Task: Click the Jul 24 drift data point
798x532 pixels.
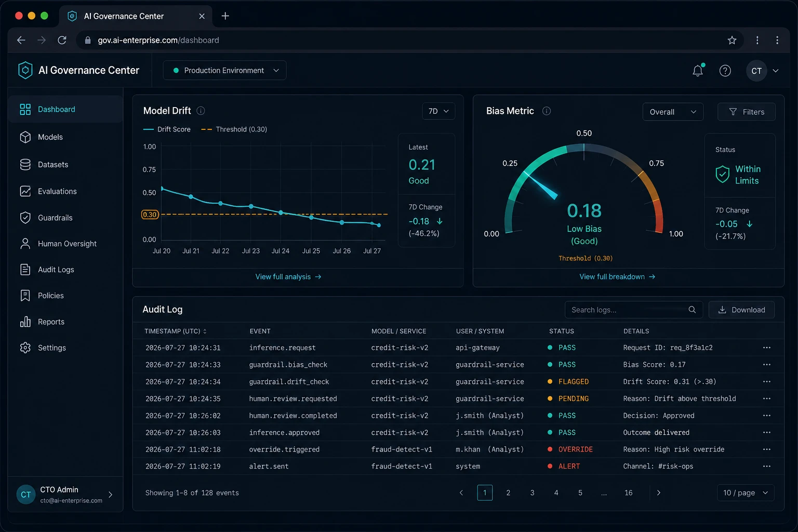Action: pyautogui.click(x=281, y=212)
